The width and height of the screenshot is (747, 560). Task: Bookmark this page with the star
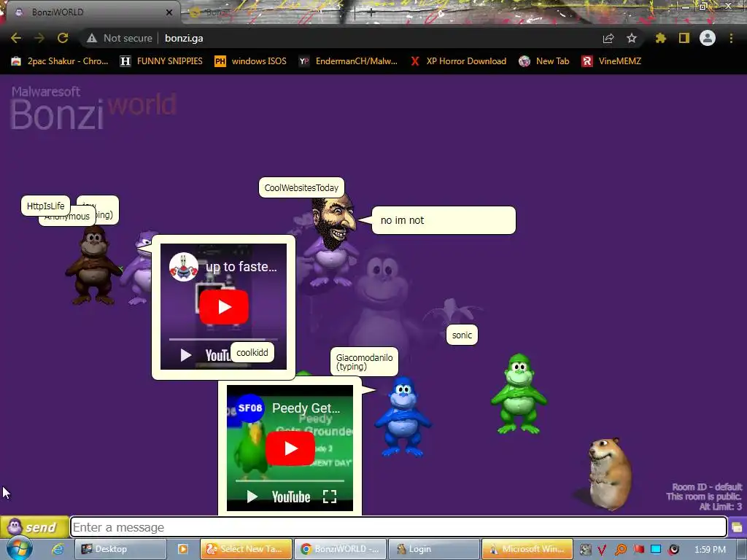[632, 38]
